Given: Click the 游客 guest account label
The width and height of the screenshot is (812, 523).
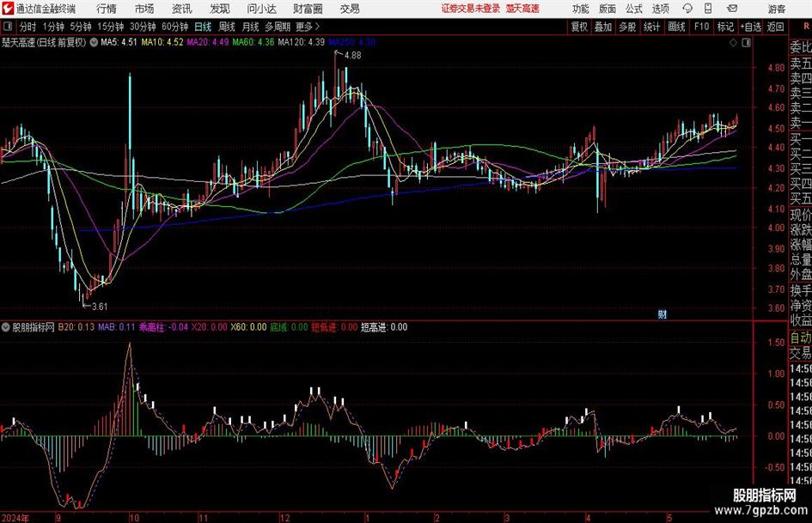Looking at the screenshot, I should pos(777,9).
